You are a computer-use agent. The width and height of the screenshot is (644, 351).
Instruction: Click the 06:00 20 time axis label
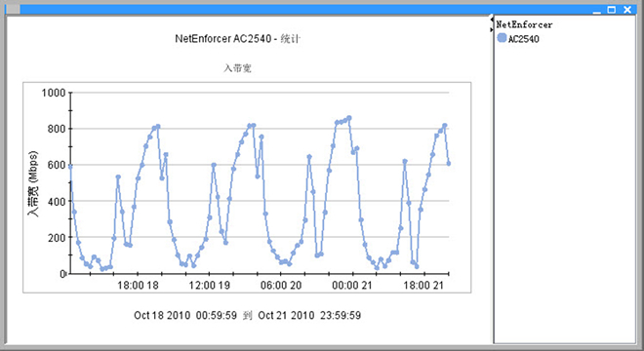[281, 286]
